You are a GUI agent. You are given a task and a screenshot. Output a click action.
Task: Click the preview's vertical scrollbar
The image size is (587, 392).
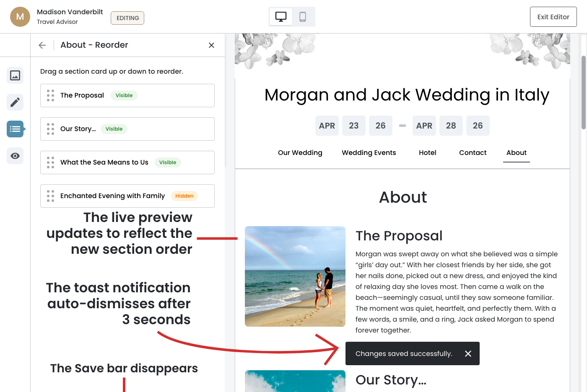click(x=583, y=92)
